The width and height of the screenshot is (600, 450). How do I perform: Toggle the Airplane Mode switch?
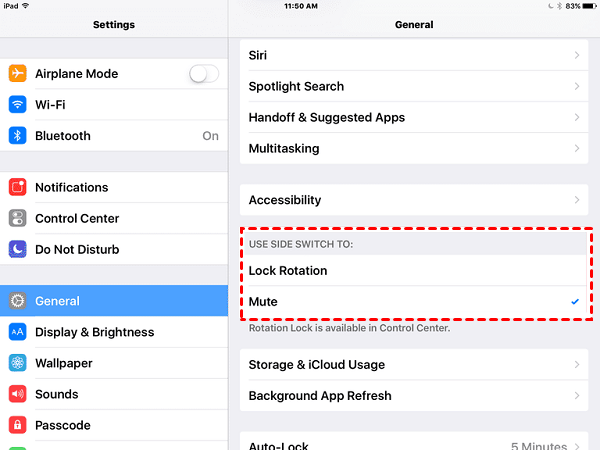[204, 74]
